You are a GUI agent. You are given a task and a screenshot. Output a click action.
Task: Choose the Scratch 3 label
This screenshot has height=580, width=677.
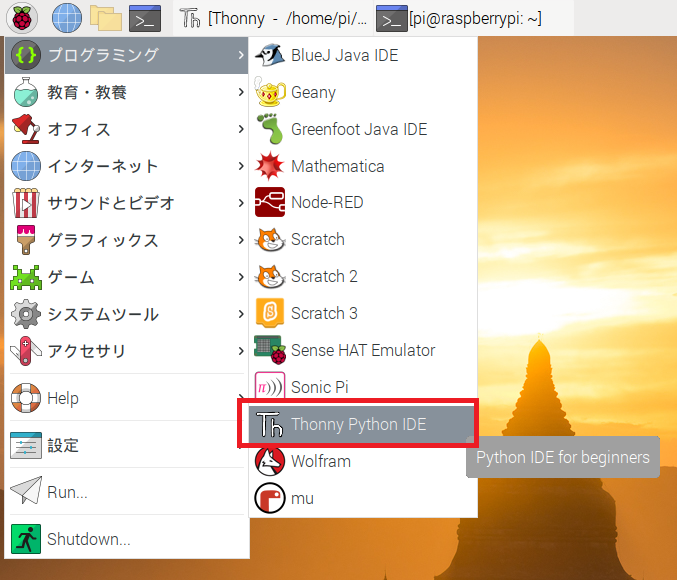324,313
